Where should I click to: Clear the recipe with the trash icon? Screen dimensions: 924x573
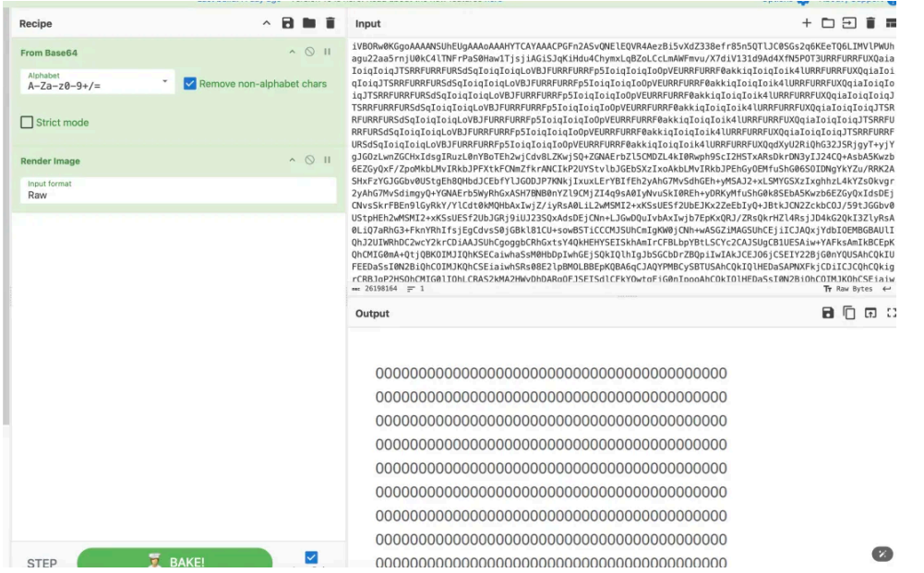click(330, 24)
